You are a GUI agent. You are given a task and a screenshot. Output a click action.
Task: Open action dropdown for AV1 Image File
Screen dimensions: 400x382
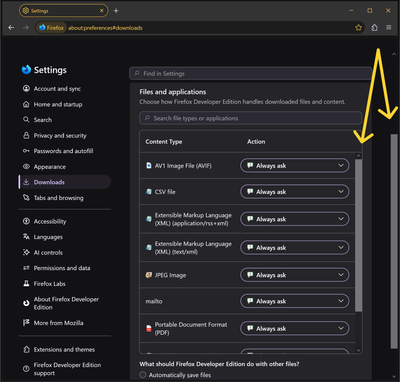(x=295, y=166)
